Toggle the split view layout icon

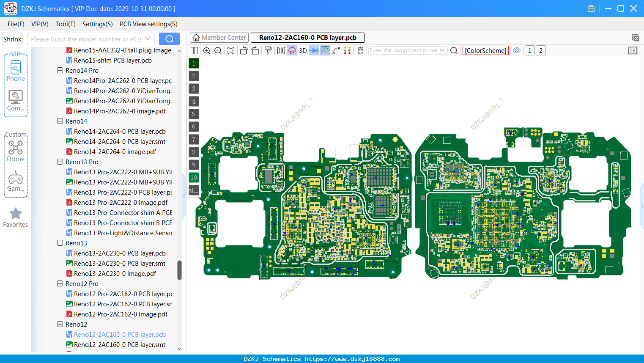pyautogui.click(x=194, y=50)
